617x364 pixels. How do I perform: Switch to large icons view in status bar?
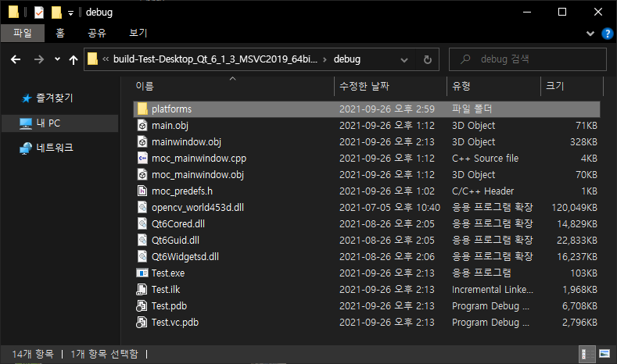coord(604,354)
